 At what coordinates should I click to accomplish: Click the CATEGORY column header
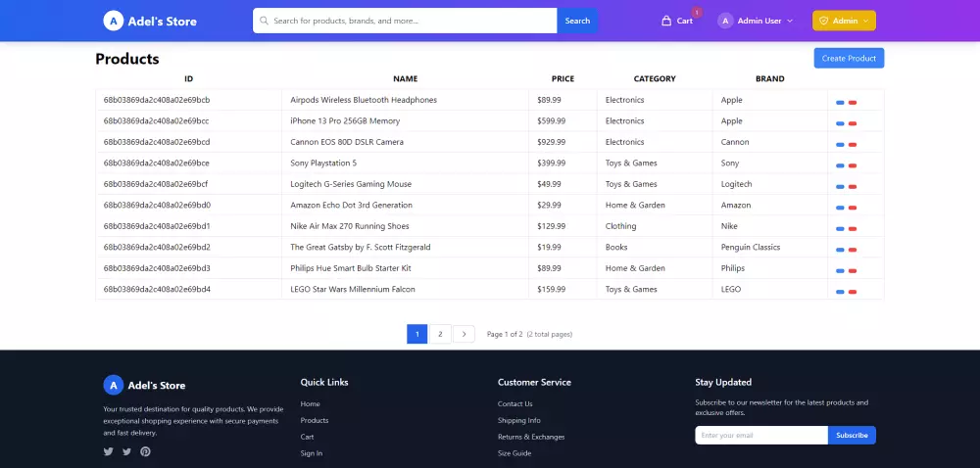655,78
